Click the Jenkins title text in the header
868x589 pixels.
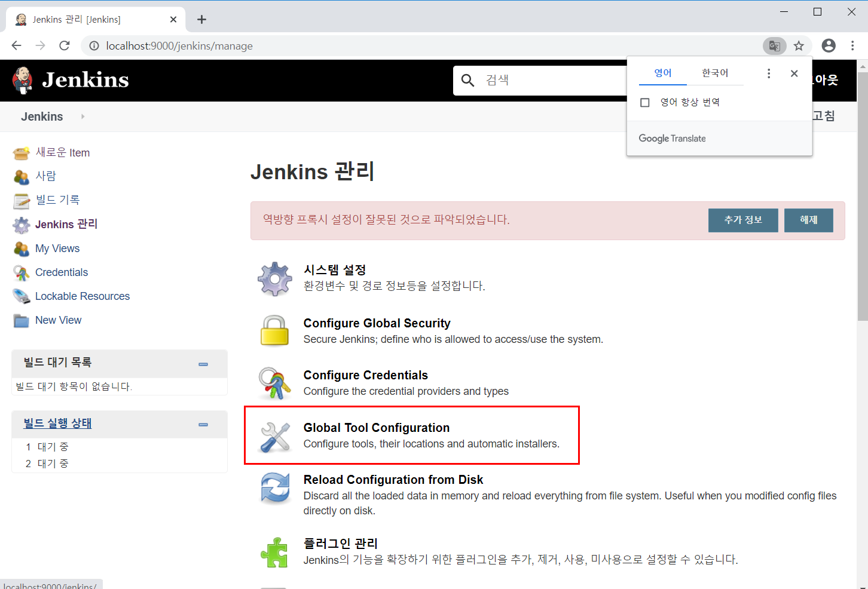(85, 80)
